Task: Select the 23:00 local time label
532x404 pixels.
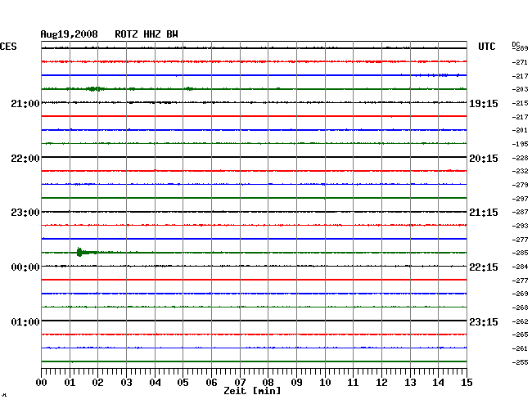Action: (x=25, y=213)
